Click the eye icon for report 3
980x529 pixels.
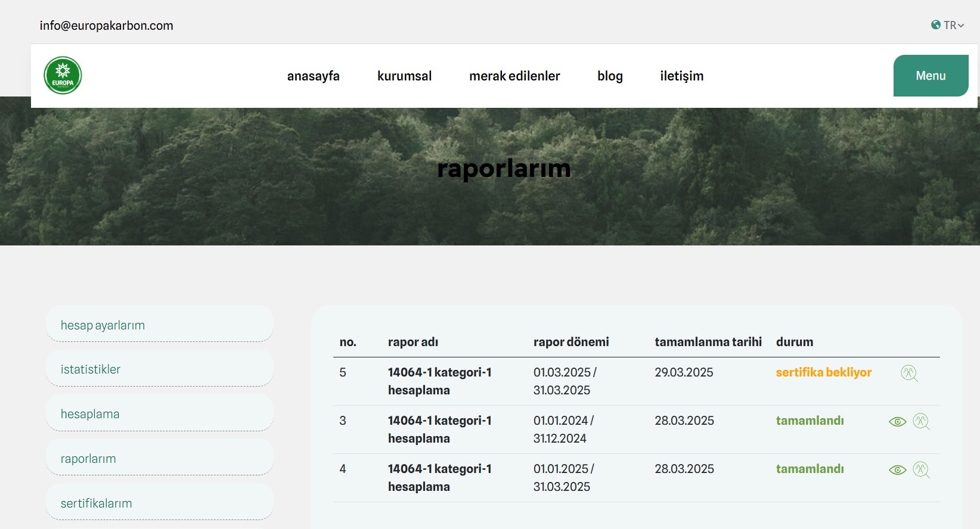(897, 422)
